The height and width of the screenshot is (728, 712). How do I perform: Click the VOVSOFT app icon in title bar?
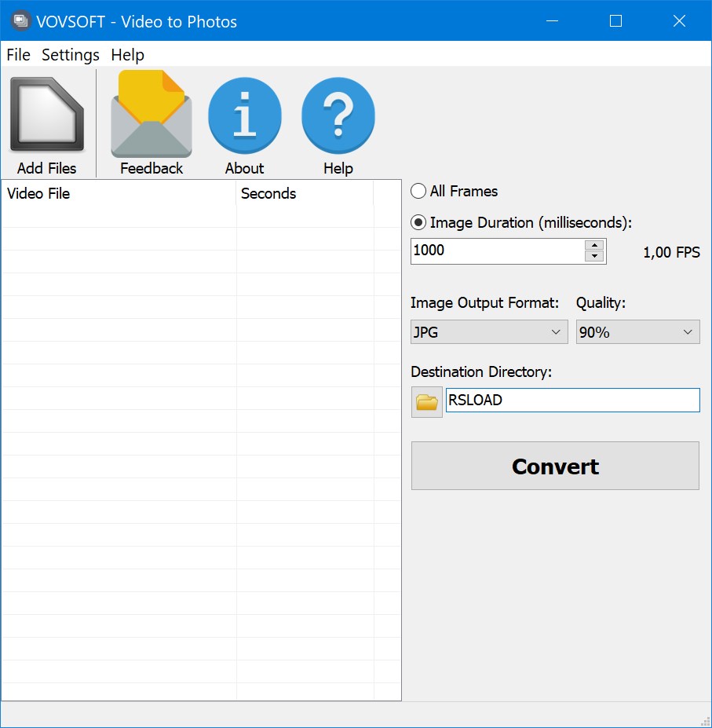click(x=21, y=21)
